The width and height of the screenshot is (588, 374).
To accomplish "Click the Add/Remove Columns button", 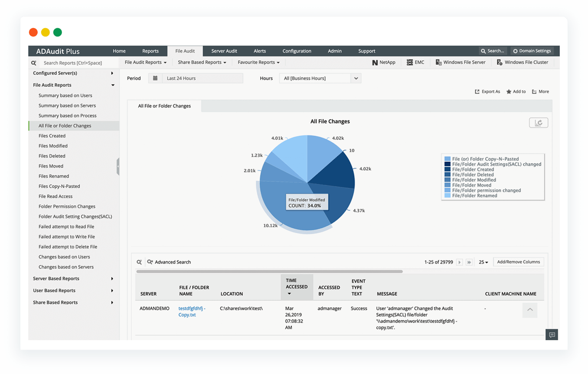I will [x=518, y=262].
